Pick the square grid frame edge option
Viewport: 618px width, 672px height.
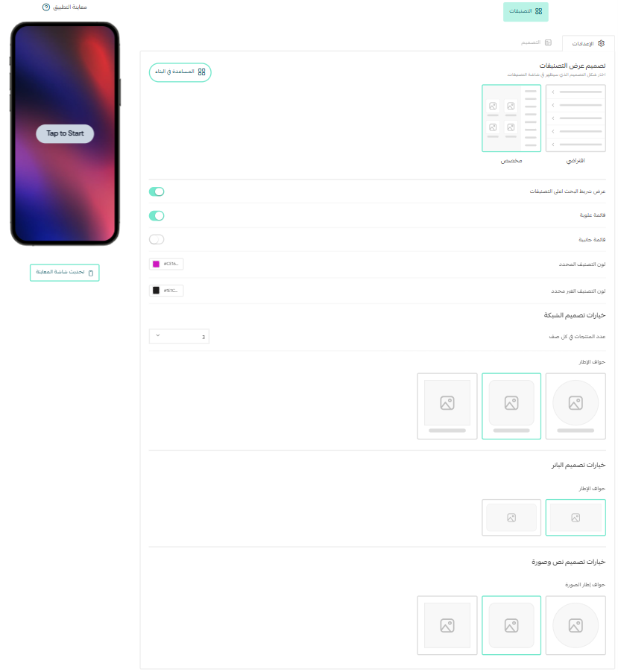pyautogui.click(x=447, y=406)
